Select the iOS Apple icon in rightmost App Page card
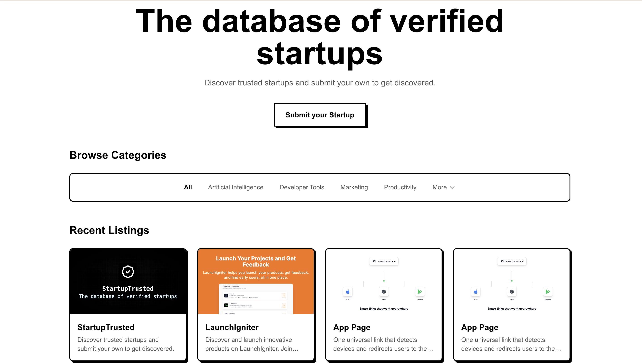Image resolution: width=642 pixels, height=364 pixels. pyautogui.click(x=476, y=292)
